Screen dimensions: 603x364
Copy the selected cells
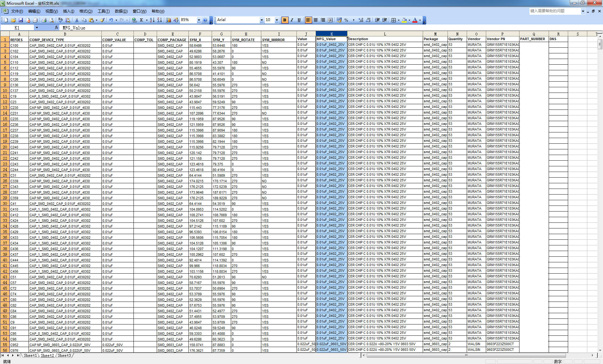(x=84, y=20)
